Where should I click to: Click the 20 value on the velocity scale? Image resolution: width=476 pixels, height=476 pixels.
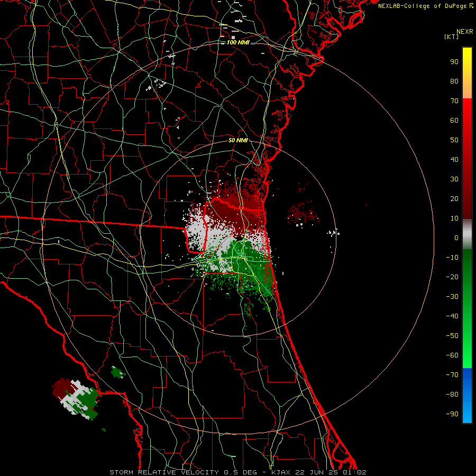coord(454,199)
